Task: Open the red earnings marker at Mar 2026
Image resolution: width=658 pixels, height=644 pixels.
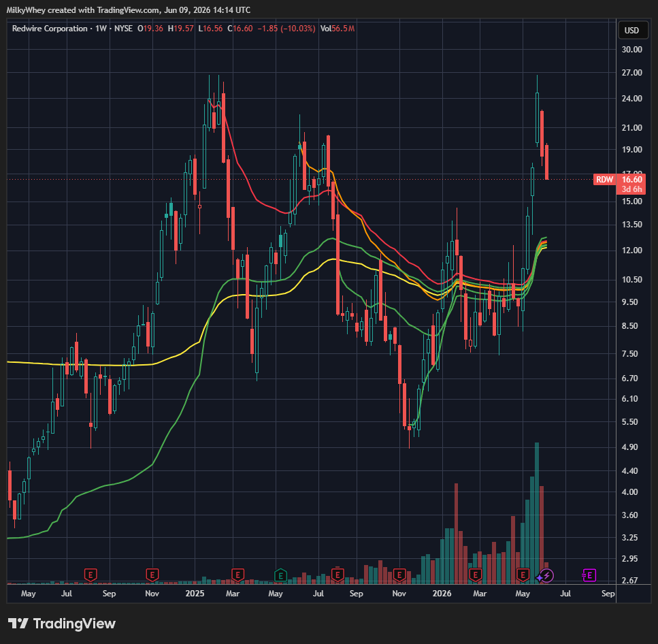Action: click(x=475, y=575)
